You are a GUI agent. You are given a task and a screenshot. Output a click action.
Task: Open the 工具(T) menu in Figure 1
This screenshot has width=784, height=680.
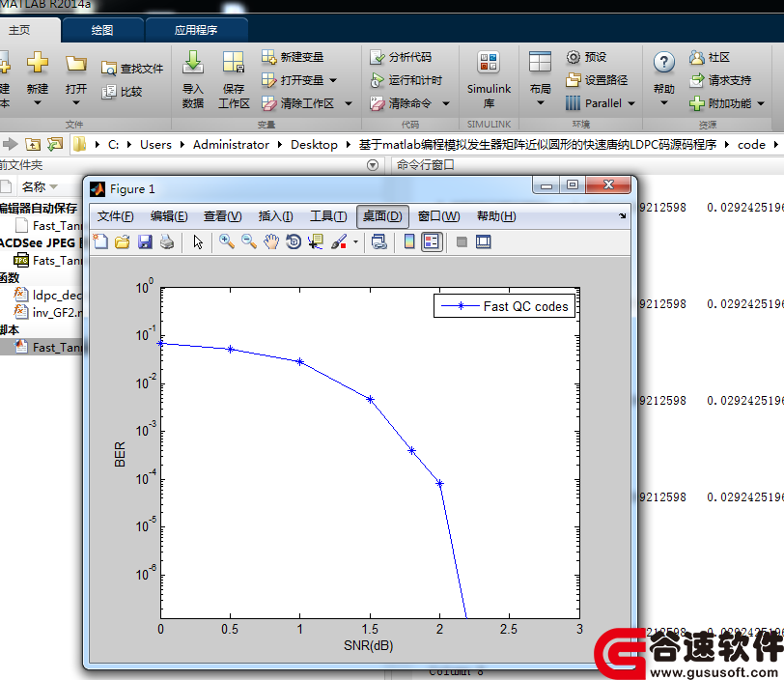tap(328, 216)
